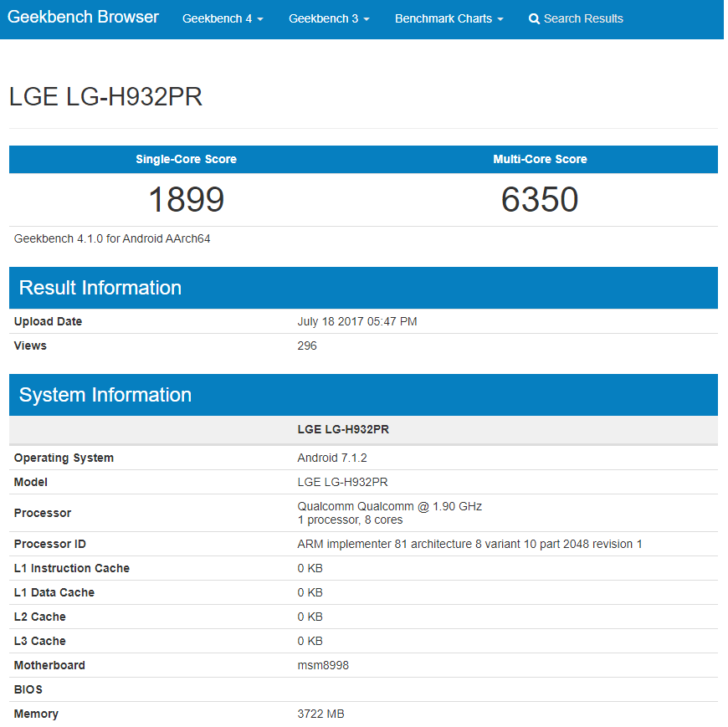The image size is (728, 727).
Task: Select the upload date July 18 2017 05:47 PM
Action: point(357,321)
